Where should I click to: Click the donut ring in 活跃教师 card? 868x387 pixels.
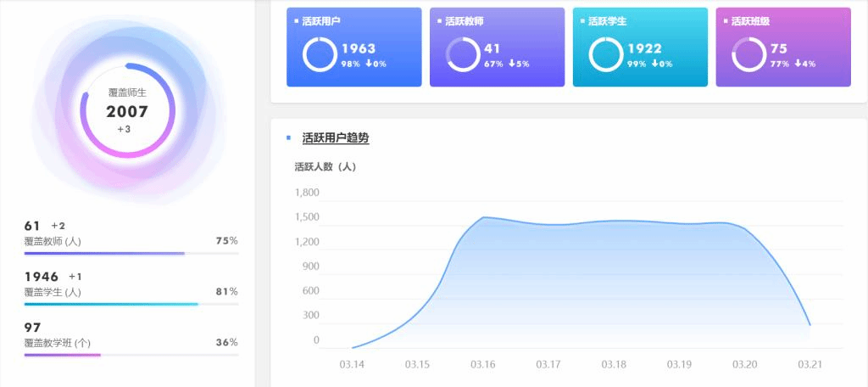[x=462, y=55]
